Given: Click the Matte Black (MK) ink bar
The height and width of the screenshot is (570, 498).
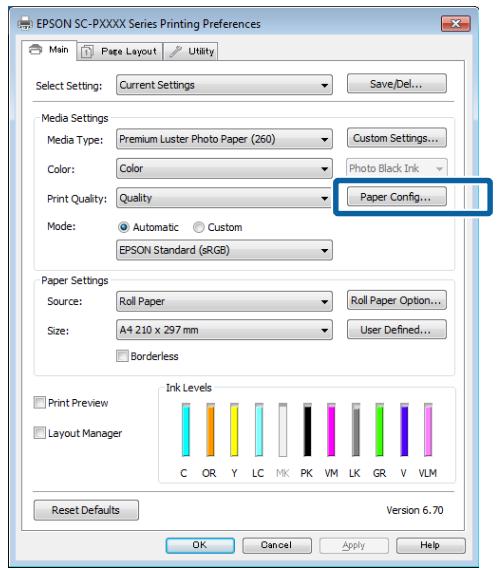Looking at the screenshot, I should (x=283, y=429).
